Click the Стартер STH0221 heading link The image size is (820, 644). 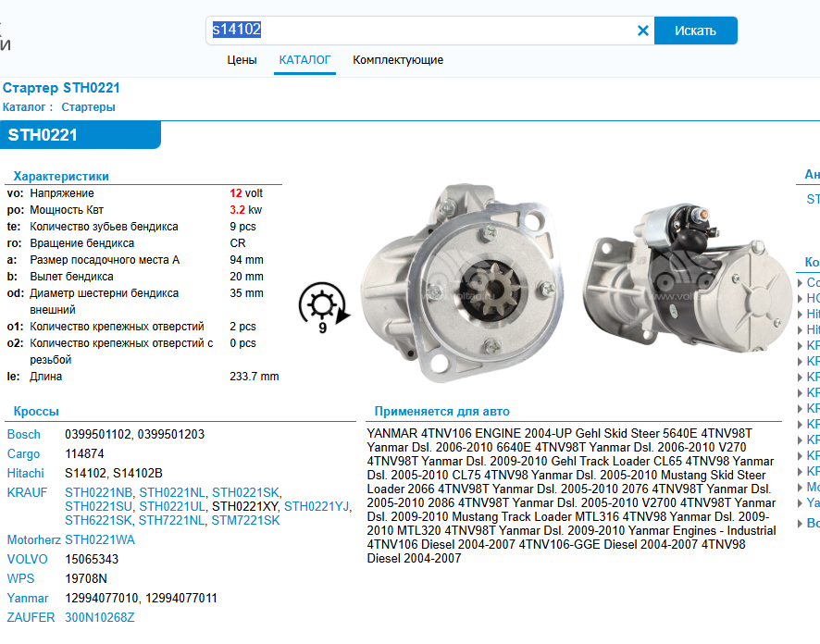pos(61,88)
